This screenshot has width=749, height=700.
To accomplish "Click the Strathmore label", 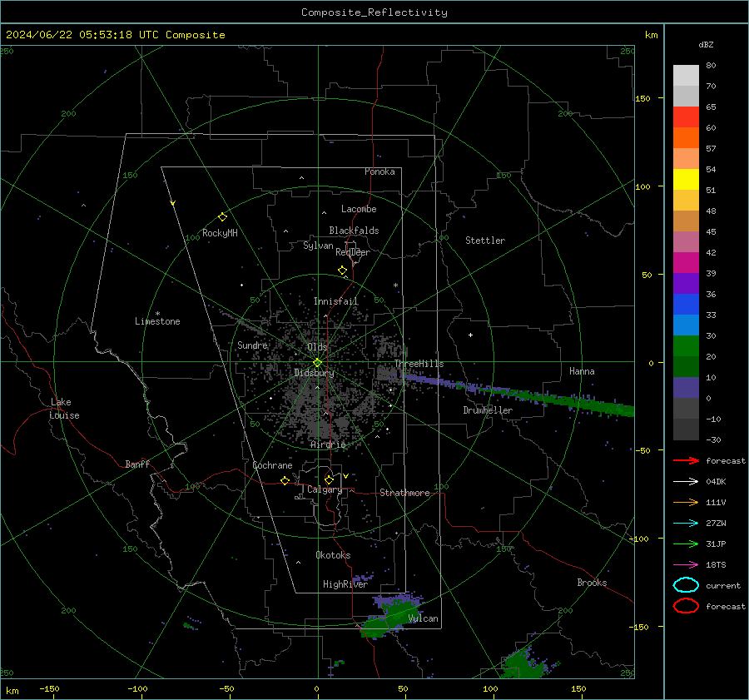I will tap(404, 493).
